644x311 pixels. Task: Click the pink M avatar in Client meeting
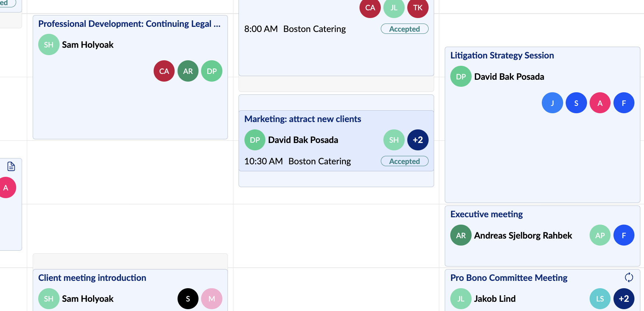click(212, 299)
